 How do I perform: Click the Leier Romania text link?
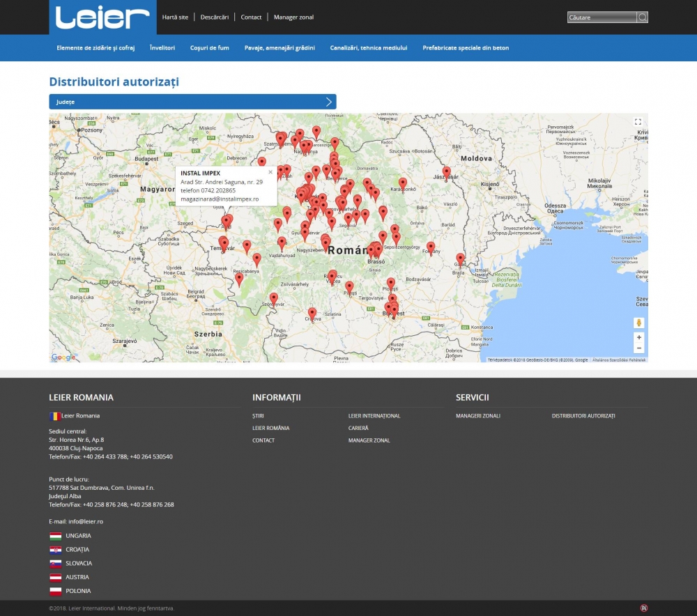coord(80,416)
